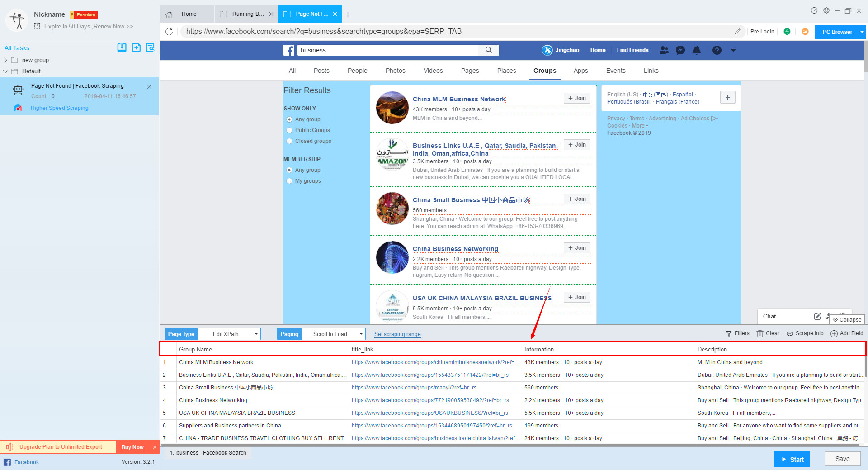The height and width of the screenshot is (470, 868).
Task: Click the China Small Business group thumbnail
Action: coord(392,209)
